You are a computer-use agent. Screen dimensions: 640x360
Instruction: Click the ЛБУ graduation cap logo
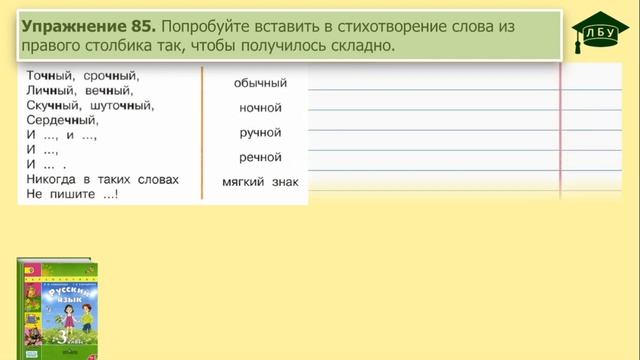tap(600, 32)
